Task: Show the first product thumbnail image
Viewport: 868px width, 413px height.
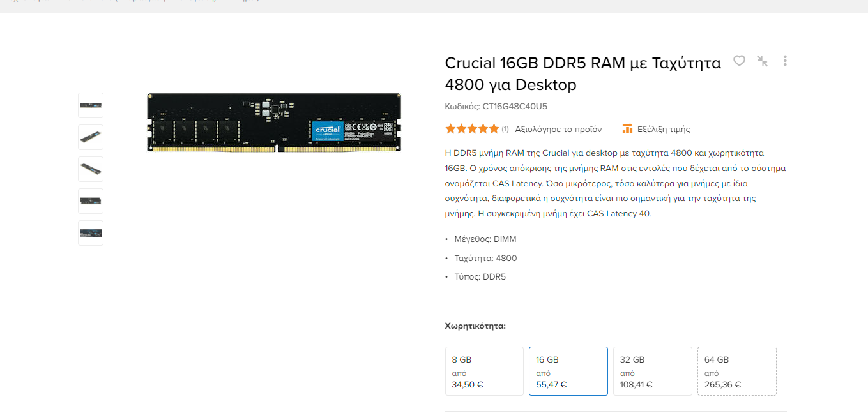Action: pos(91,105)
